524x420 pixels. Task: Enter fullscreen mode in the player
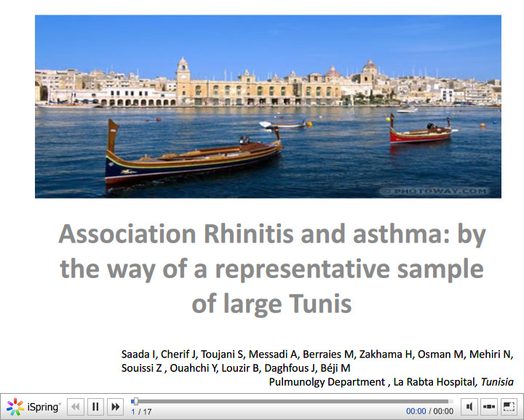[x=509, y=407]
